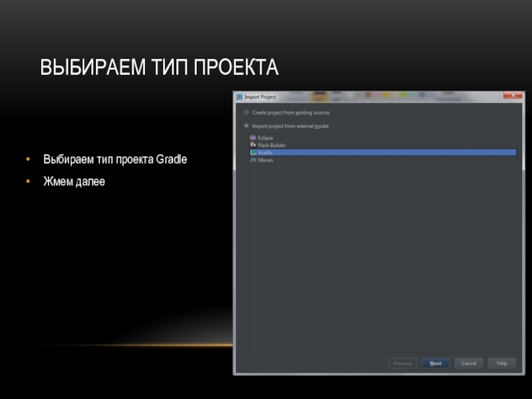Choose Gradle as external model
The width and height of the screenshot is (532, 399).
click(383, 153)
